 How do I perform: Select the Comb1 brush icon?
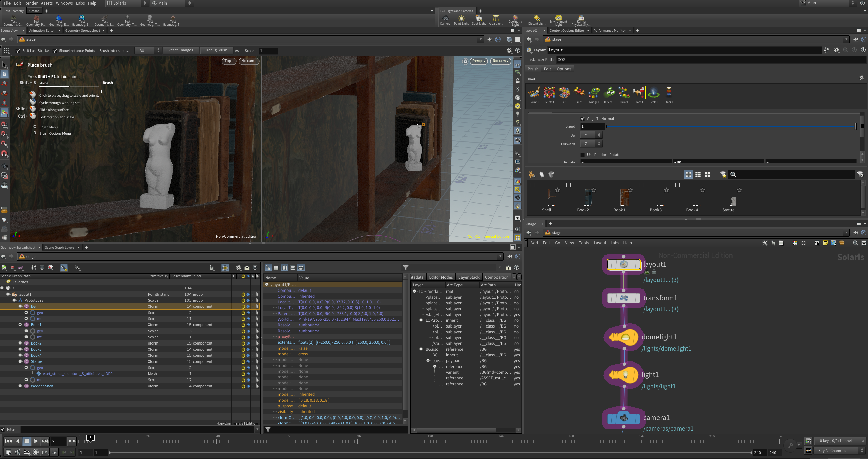pos(534,92)
